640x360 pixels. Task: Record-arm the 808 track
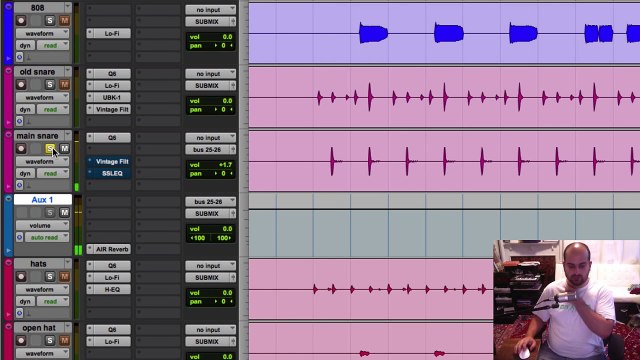point(21,20)
